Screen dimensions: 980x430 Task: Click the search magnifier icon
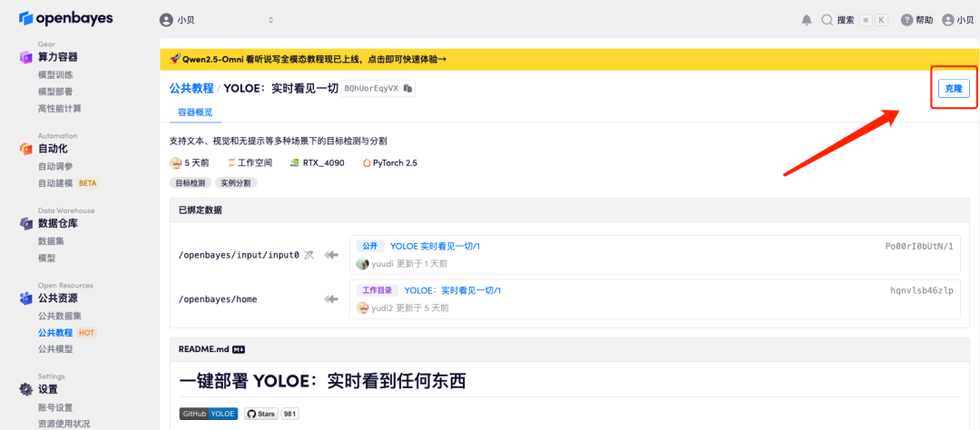point(827,20)
